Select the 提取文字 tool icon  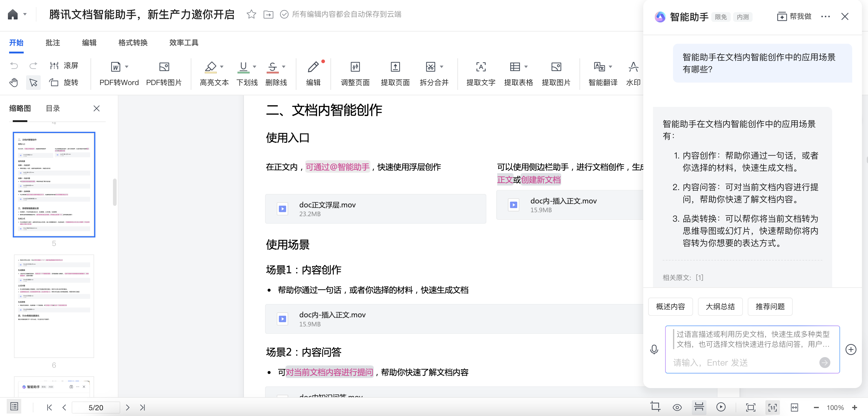(x=480, y=67)
